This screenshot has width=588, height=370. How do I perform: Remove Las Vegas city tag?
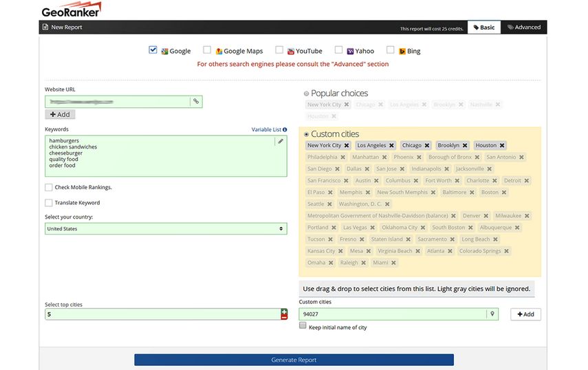click(x=372, y=228)
